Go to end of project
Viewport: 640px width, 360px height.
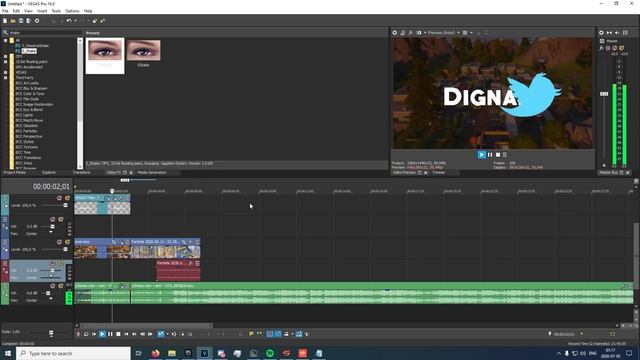click(x=134, y=334)
